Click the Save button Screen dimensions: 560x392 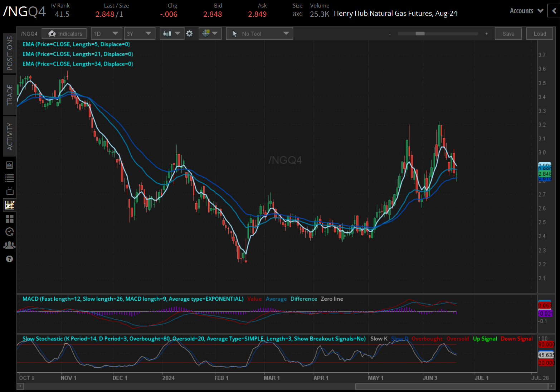pyautogui.click(x=508, y=33)
